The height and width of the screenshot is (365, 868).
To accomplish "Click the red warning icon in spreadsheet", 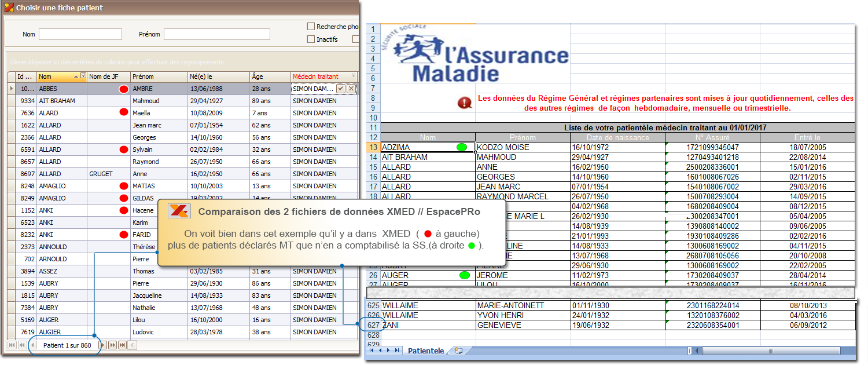I will (465, 103).
